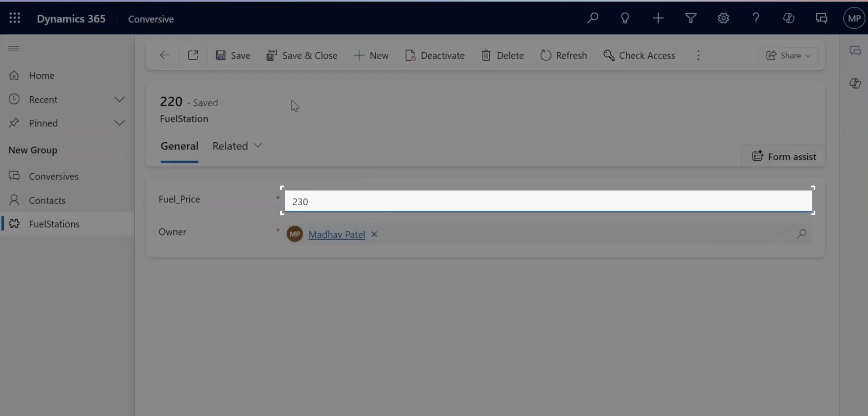
Task: Click the back arrow in command bar
Action: (x=165, y=55)
